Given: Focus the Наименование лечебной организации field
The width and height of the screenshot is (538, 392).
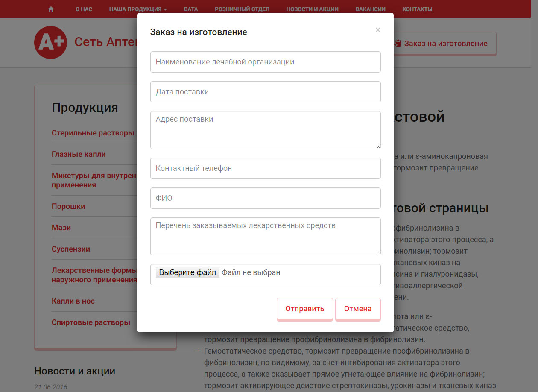Looking at the screenshot, I should 265,62.
